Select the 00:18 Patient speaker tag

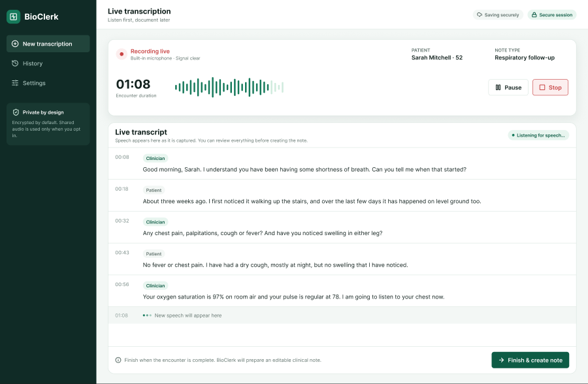tap(154, 190)
